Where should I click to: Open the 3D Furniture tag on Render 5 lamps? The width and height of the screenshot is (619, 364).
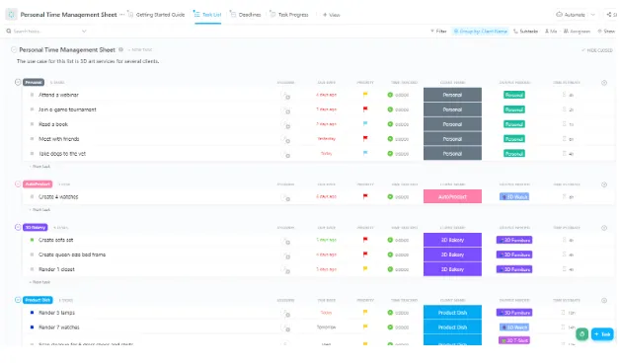pyautogui.click(x=514, y=313)
